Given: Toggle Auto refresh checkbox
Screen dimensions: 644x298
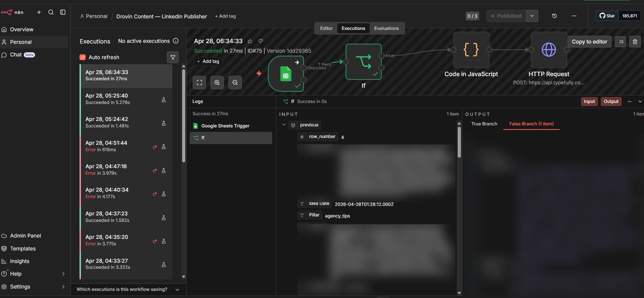Looking at the screenshot, I should 83,57.
